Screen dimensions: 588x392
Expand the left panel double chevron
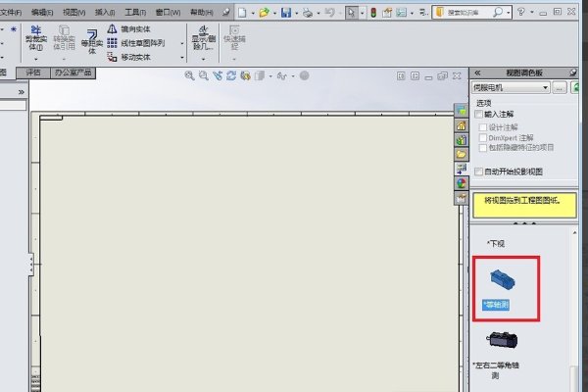(x=21, y=92)
